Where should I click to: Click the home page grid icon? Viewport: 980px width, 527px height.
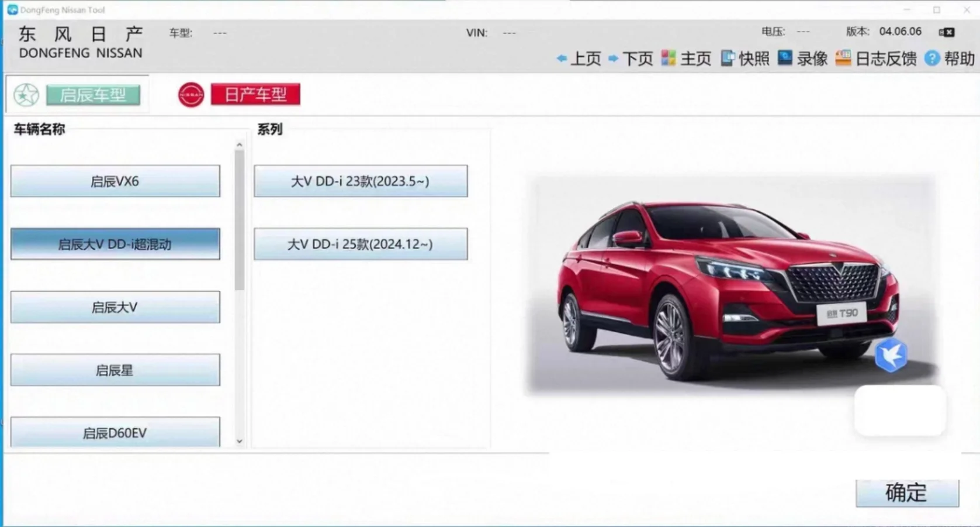tap(668, 58)
